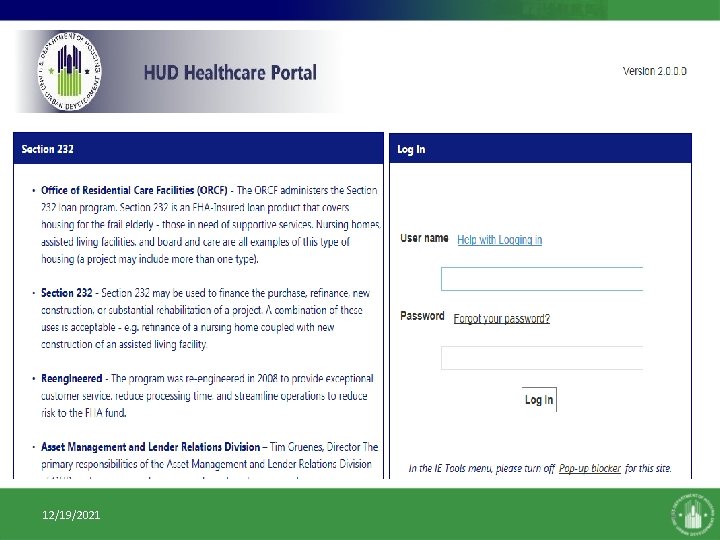Click the Log In button
Viewport: 720px width, 540px height.
click(x=539, y=399)
